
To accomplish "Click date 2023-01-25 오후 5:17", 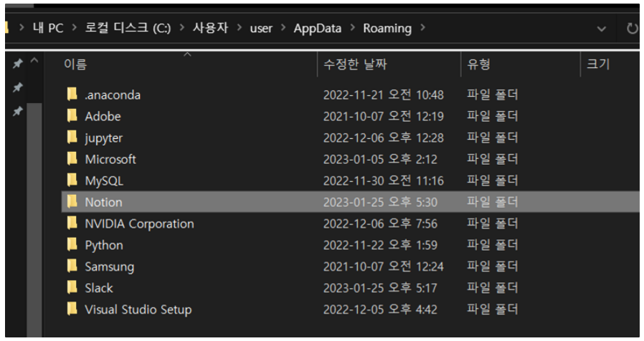I will [380, 288].
